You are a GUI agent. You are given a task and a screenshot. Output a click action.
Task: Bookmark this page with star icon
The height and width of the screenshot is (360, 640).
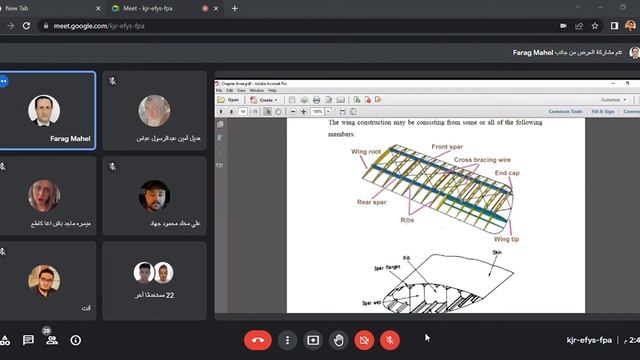[x=595, y=26]
